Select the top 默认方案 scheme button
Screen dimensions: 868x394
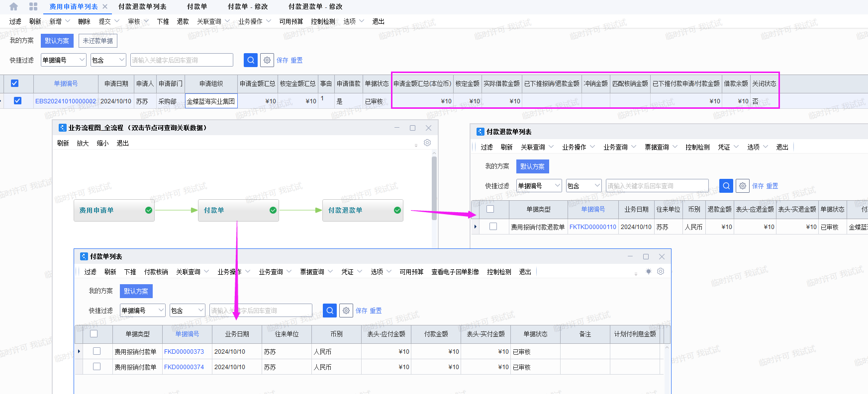coord(57,41)
